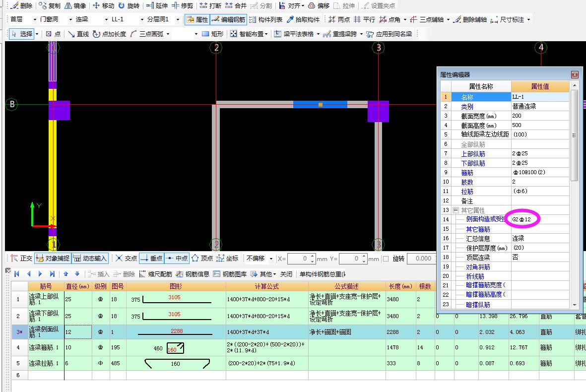The height and width of the screenshot is (392, 586).
Task: Open 钢筋信息 rebar information
Action: click(193, 274)
